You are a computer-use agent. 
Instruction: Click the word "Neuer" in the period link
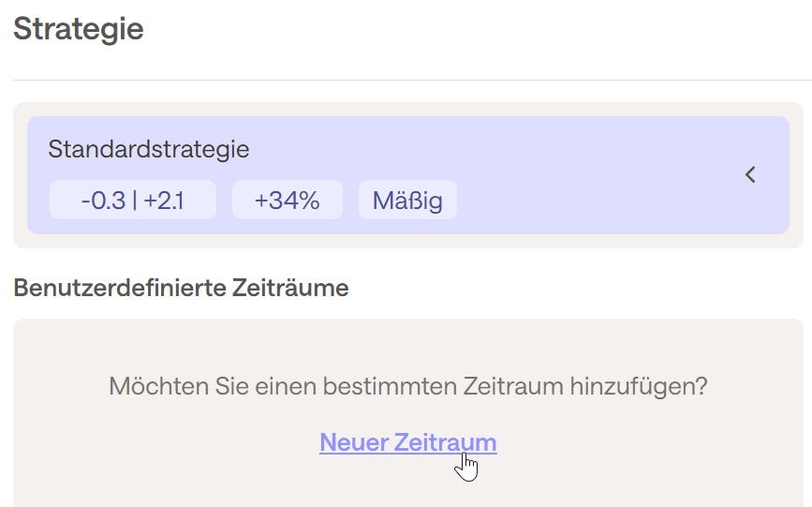click(x=353, y=442)
